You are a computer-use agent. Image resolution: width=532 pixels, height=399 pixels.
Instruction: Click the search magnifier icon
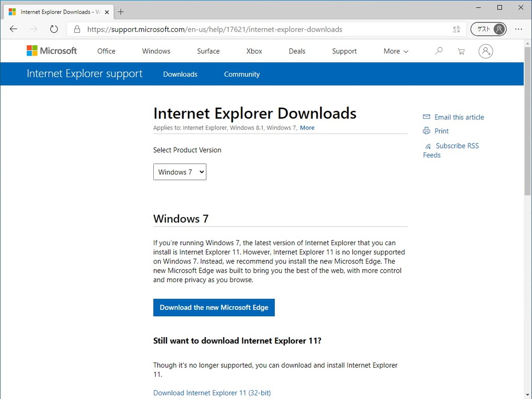tap(439, 51)
